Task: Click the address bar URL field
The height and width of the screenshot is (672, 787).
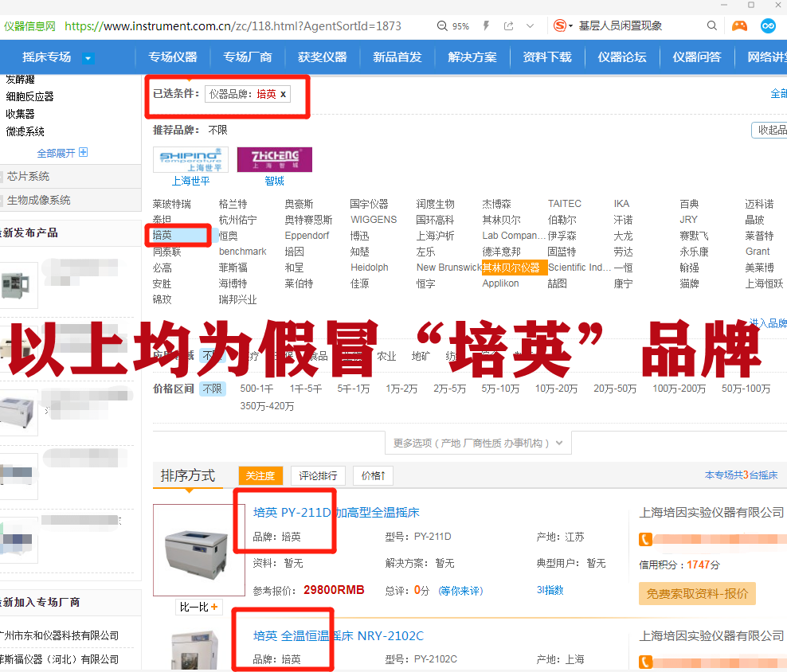Action: point(233,26)
